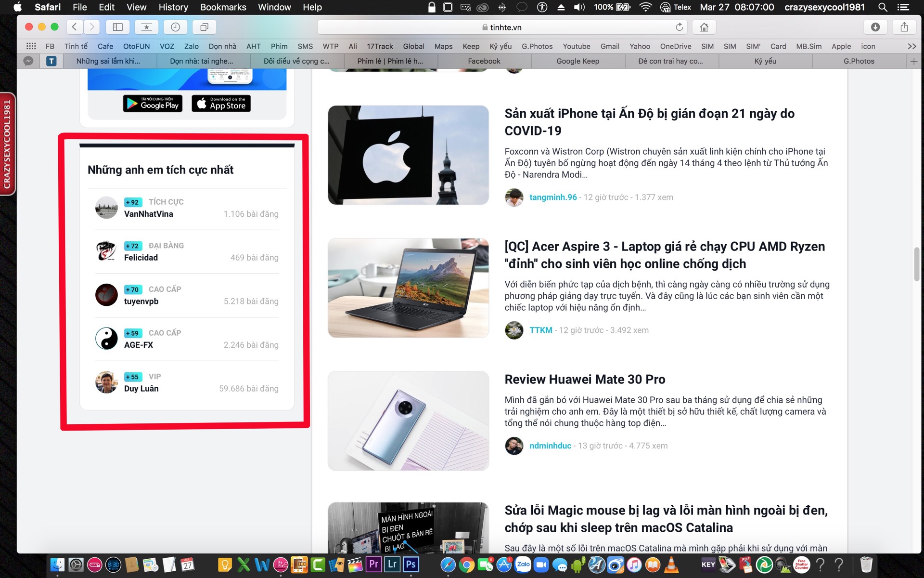Screen dimensions: 924x578
Task: Open Finder from the Dock
Action: tap(57, 565)
